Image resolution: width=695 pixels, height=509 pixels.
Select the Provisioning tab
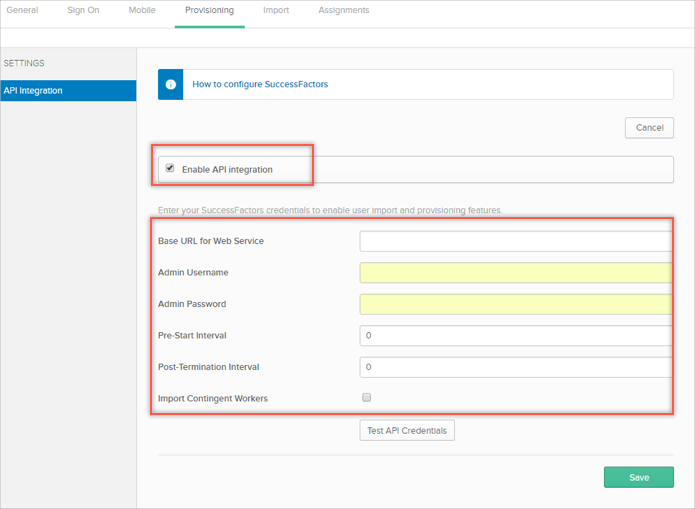coord(209,11)
